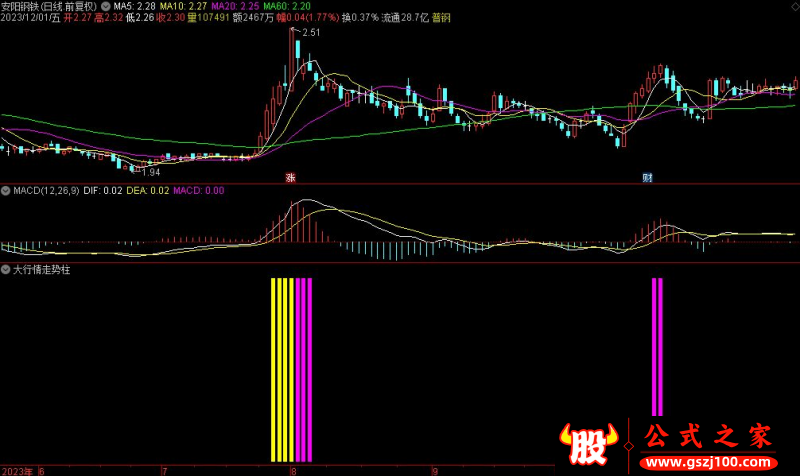Click the 1.94 low price label

[x=150, y=172]
